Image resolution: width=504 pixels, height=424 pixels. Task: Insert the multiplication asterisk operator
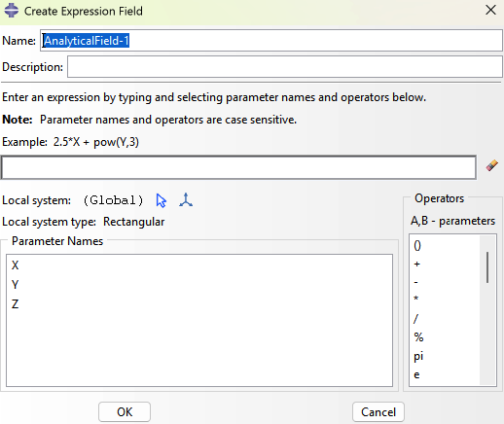(416, 299)
